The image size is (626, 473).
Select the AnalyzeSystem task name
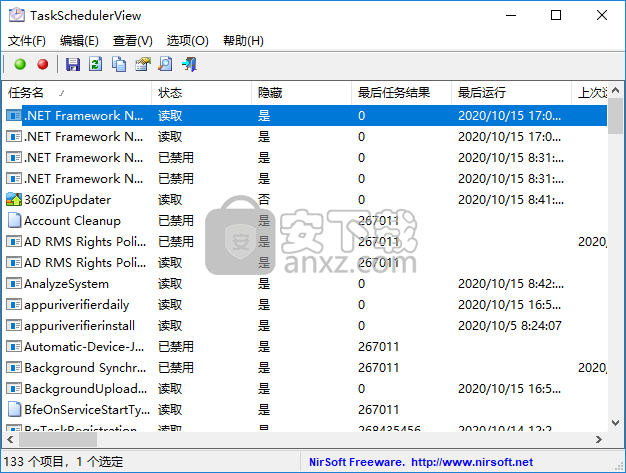tap(66, 284)
